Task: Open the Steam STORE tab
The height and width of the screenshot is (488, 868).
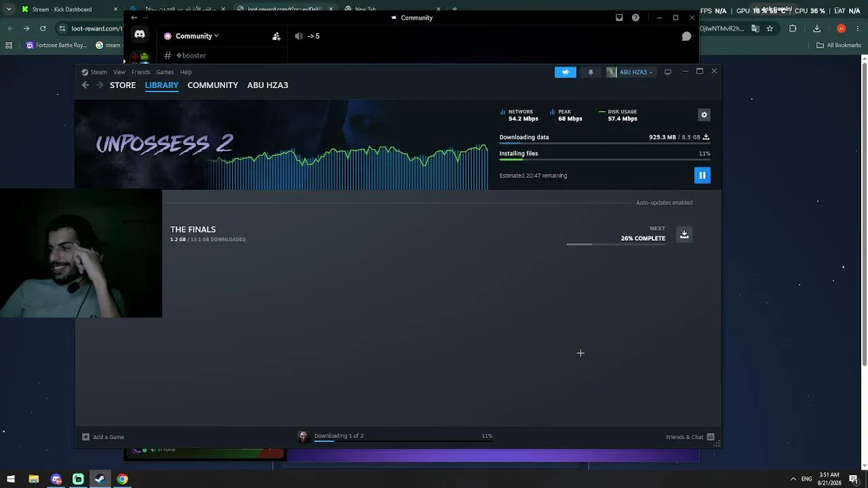Action: [123, 85]
